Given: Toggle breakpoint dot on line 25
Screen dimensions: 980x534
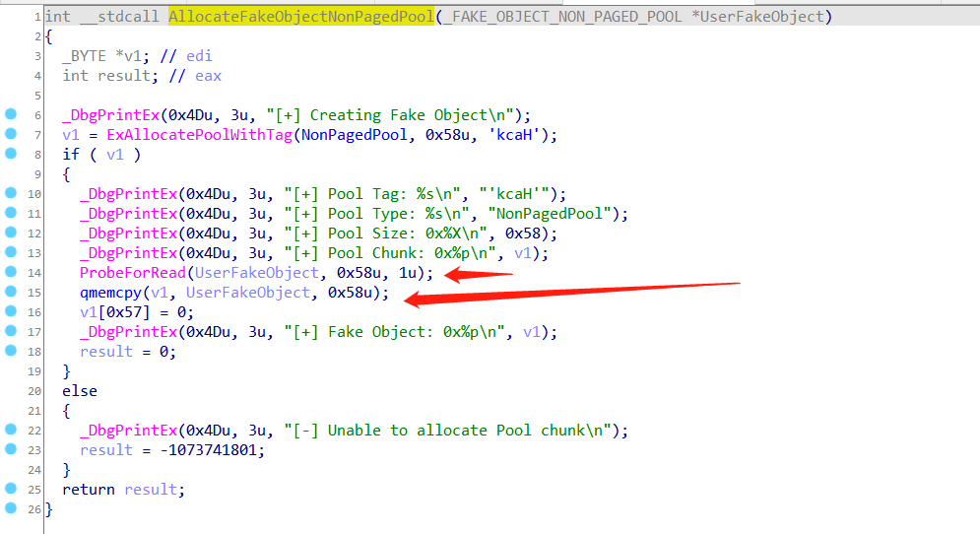Looking at the screenshot, I should (x=11, y=489).
